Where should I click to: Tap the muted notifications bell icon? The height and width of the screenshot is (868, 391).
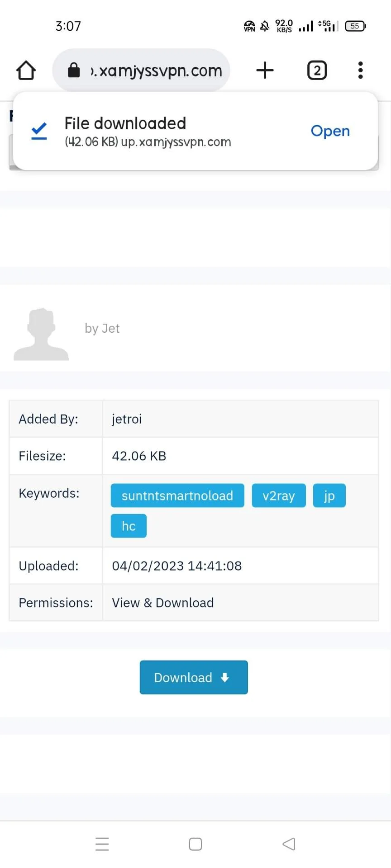click(x=265, y=26)
